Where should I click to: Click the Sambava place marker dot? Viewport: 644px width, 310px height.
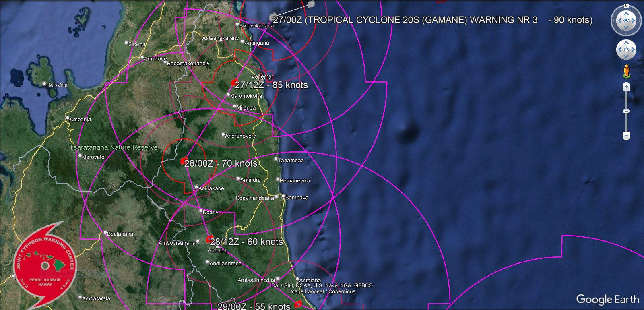(283, 197)
